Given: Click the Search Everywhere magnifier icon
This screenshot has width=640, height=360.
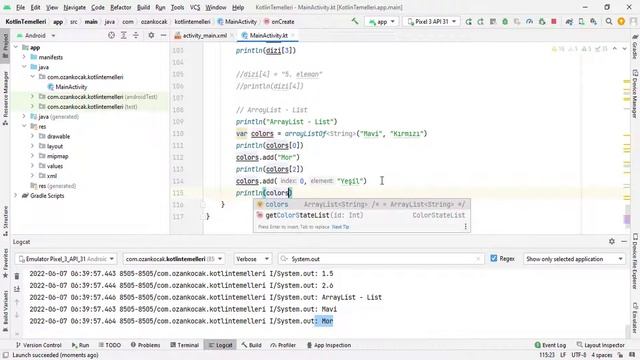Looking at the screenshot, I should click(x=609, y=22).
